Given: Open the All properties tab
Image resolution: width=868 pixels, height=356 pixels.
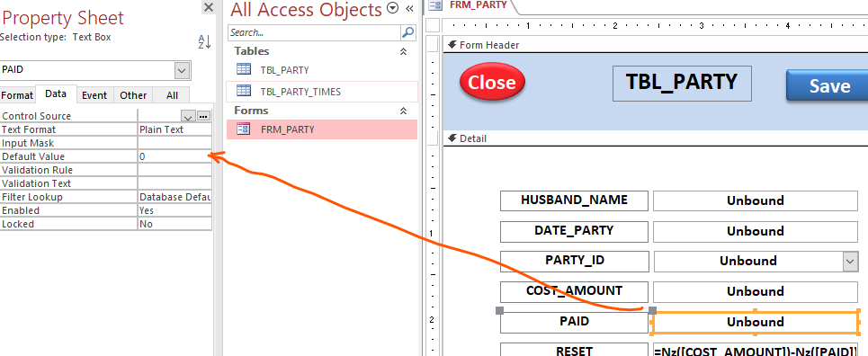Looking at the screenshot, I should [172, 95].
